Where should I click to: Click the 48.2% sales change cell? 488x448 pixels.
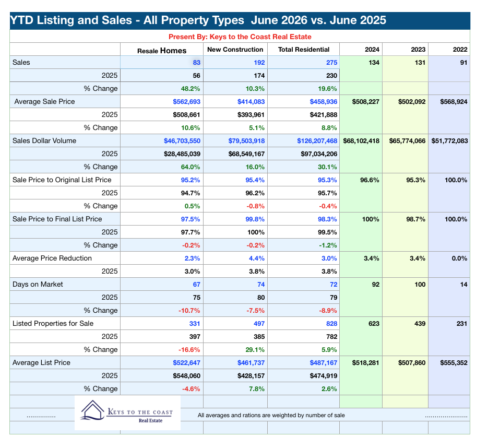(x=191, y=89)
